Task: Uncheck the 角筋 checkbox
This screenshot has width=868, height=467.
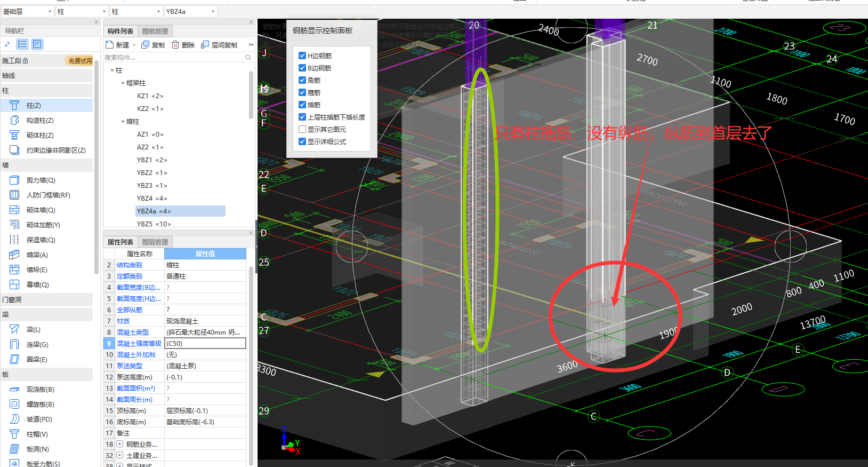Action: click(x=302, y=80)
